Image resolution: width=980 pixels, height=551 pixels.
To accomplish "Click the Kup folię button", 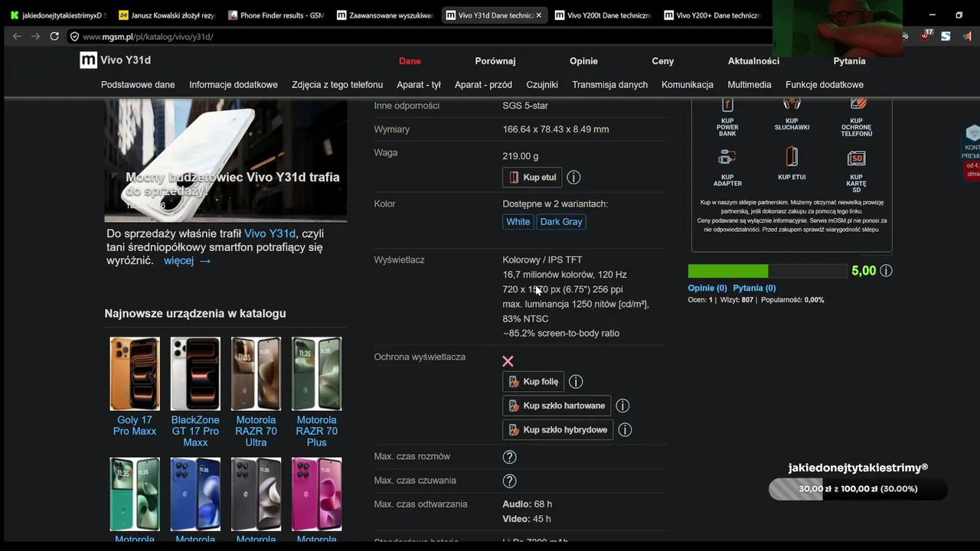I will coord(534,382).
